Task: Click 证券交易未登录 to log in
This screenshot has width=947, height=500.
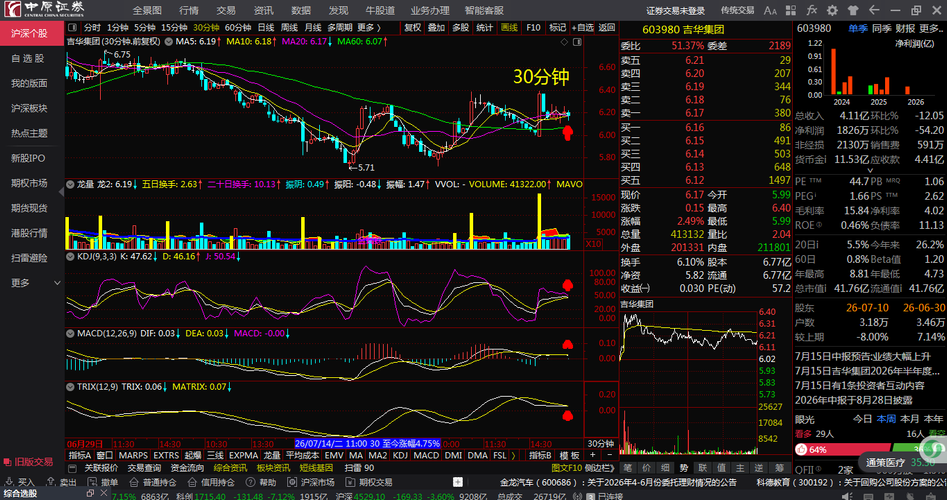Action: (x=675, y=10)
